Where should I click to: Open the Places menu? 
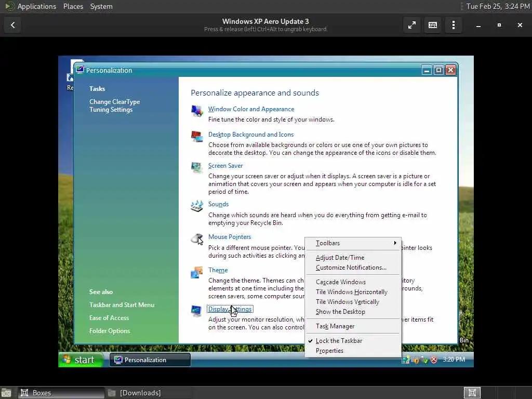[73, 6]
